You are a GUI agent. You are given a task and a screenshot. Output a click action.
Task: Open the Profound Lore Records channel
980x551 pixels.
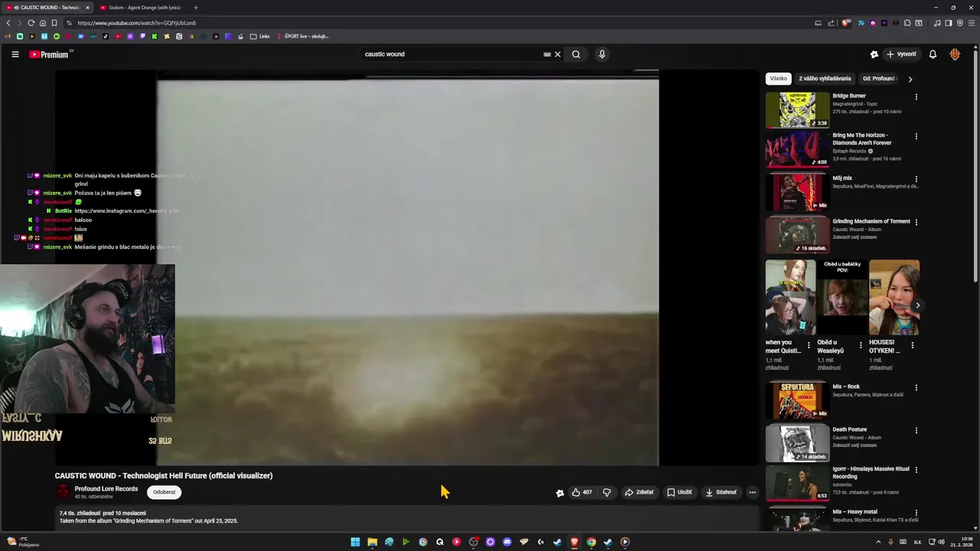106,489
